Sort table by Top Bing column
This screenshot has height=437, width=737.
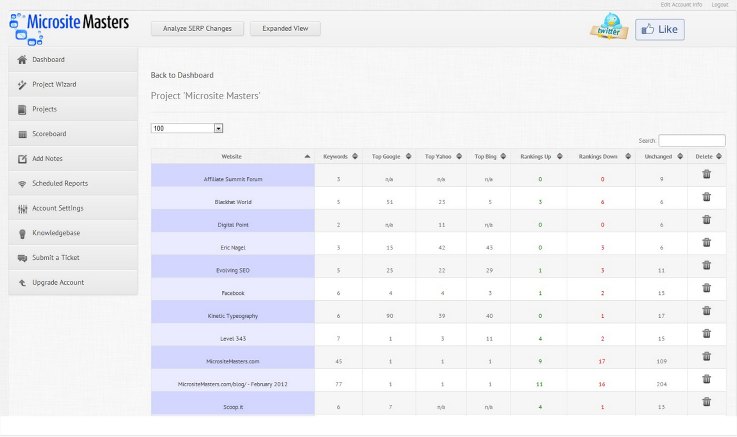coord(488,156)
